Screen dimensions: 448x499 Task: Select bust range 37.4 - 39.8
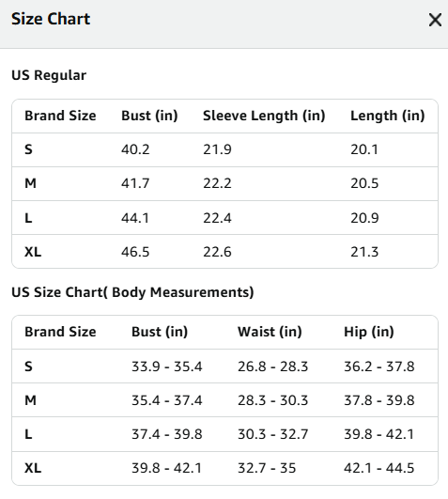click(x=166, y=434)
